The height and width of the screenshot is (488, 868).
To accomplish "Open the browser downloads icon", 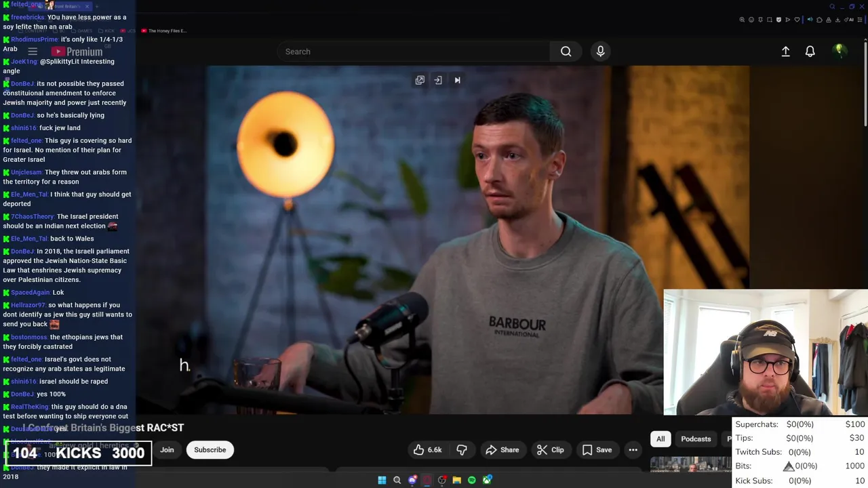I will (838, 20).
